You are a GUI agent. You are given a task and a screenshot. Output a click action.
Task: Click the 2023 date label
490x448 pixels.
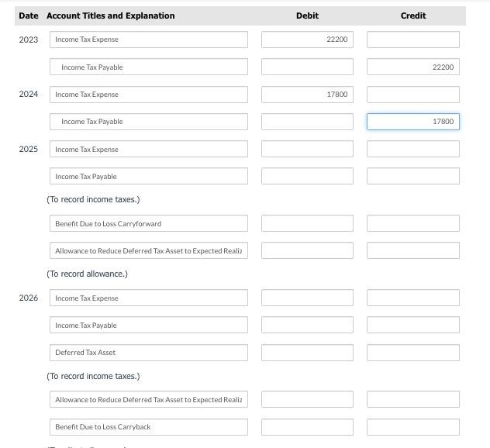click(29, 40)
